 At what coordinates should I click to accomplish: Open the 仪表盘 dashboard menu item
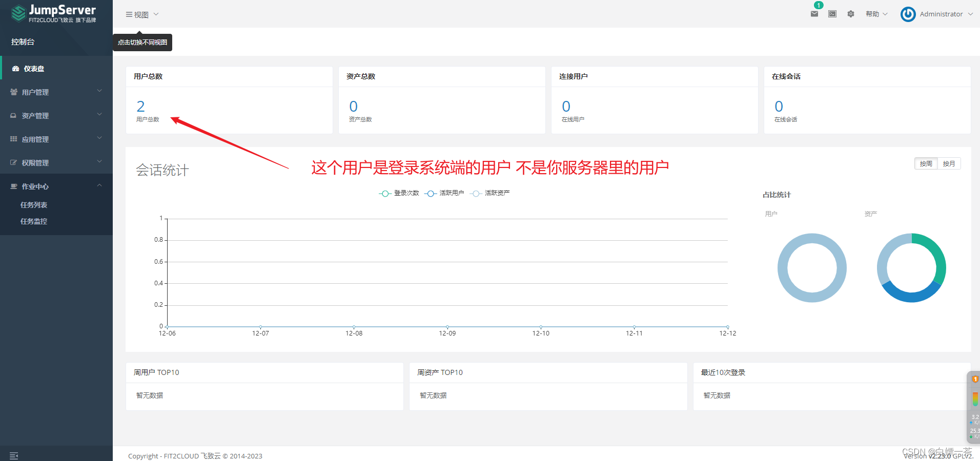(x=56, y=68)
